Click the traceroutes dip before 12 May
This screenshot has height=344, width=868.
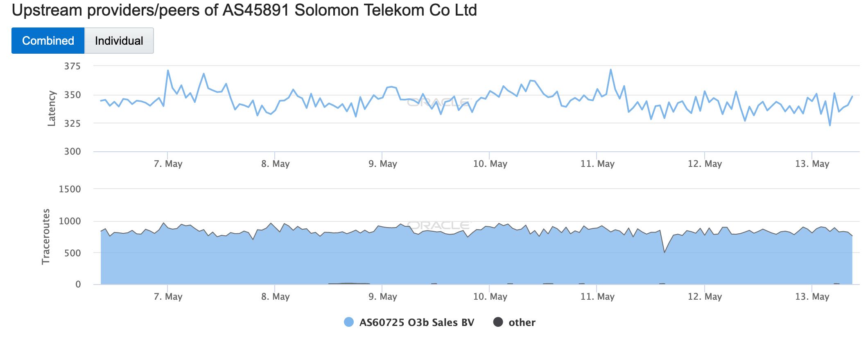coord(664,252)
